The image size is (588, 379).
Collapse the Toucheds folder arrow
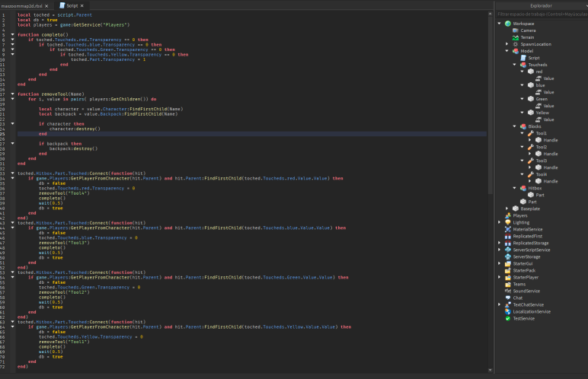point(516,65)
